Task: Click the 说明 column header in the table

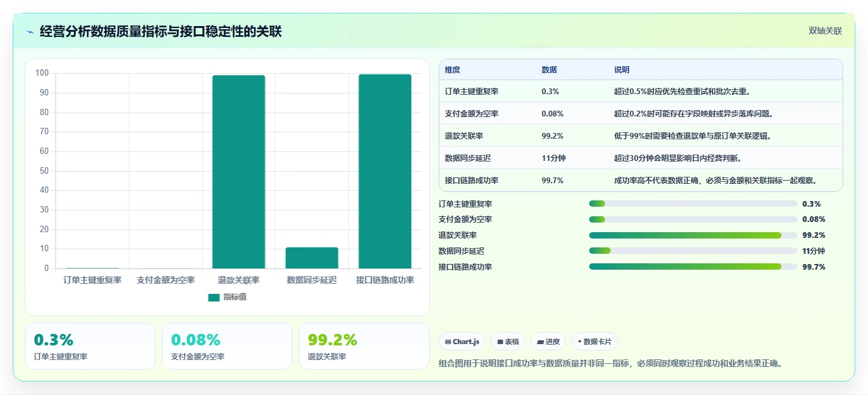Action: coord(622,69)
